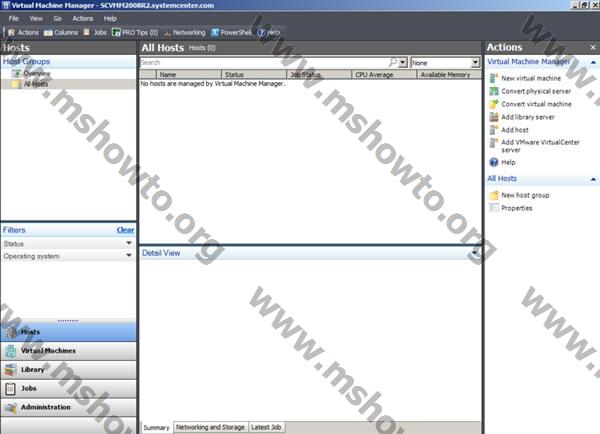Collapse the Virtual Machine Manager actions section
The height and width of the screenshot is (434, 600).
click(593, 62)
